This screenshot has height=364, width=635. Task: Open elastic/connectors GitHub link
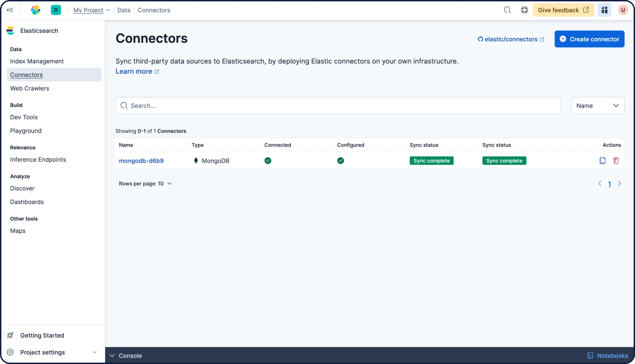click(511, 39)
